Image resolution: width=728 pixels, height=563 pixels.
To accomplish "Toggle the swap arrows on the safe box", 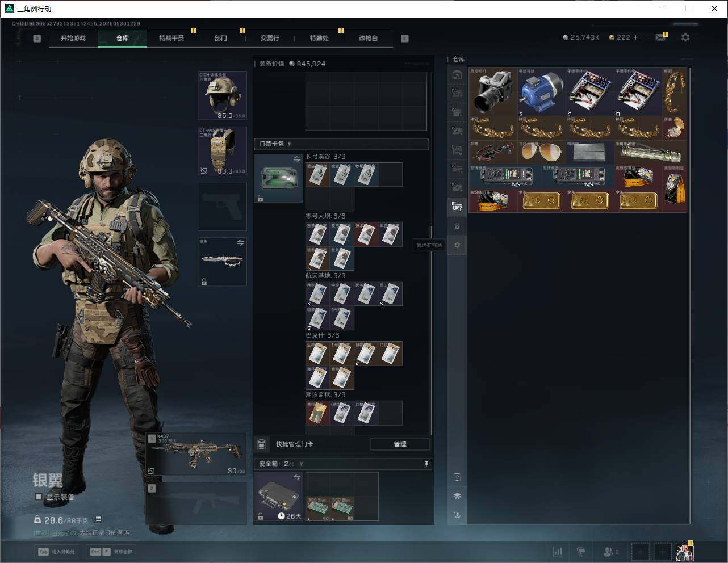I will (297, 477).
